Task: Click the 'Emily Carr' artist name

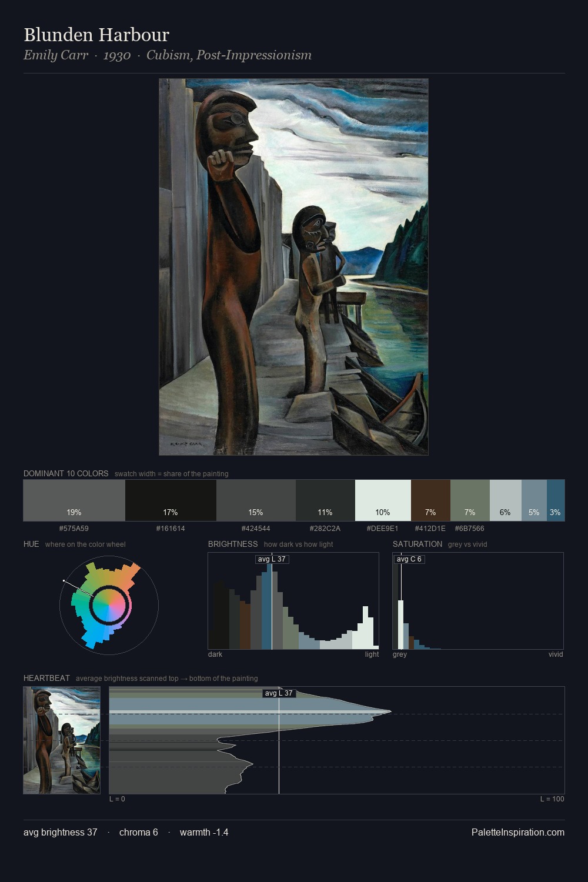Action: (x=56, y=55)
